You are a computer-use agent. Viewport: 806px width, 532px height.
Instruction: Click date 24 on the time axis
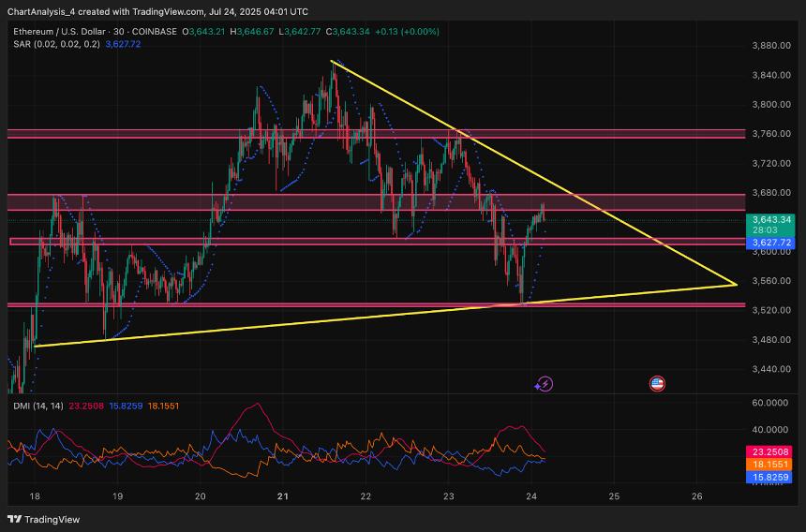coord(531,496)
